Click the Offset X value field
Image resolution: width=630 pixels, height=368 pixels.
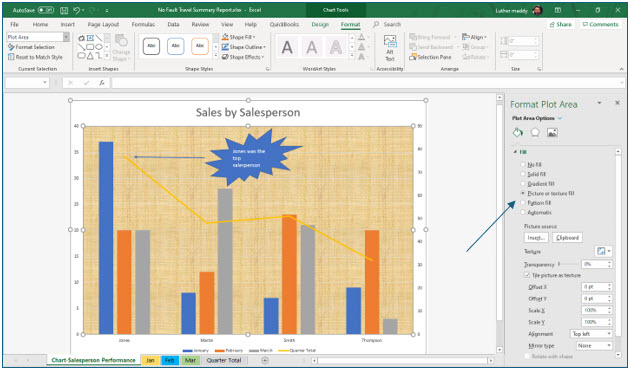pyautogui.click(x=594, y=287)
